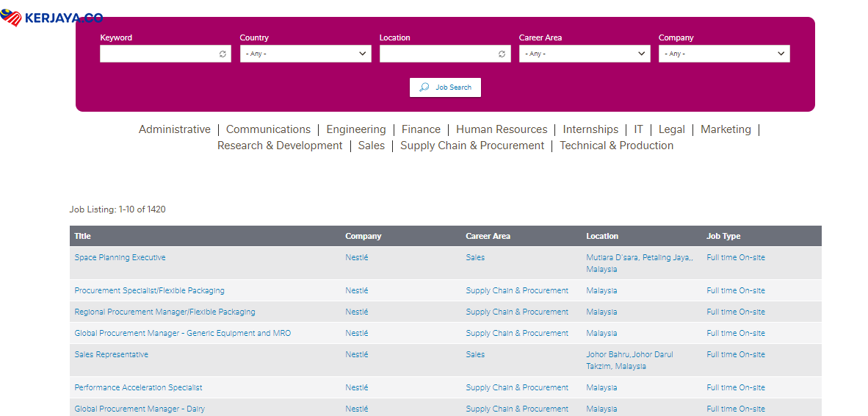Click Full time On-site in Sales Representative row
The image size is (868, 416).
click(x=736, y=354)
